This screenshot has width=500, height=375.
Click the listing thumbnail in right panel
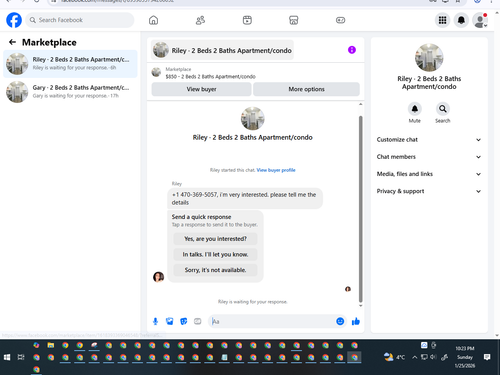pos(429,57)
